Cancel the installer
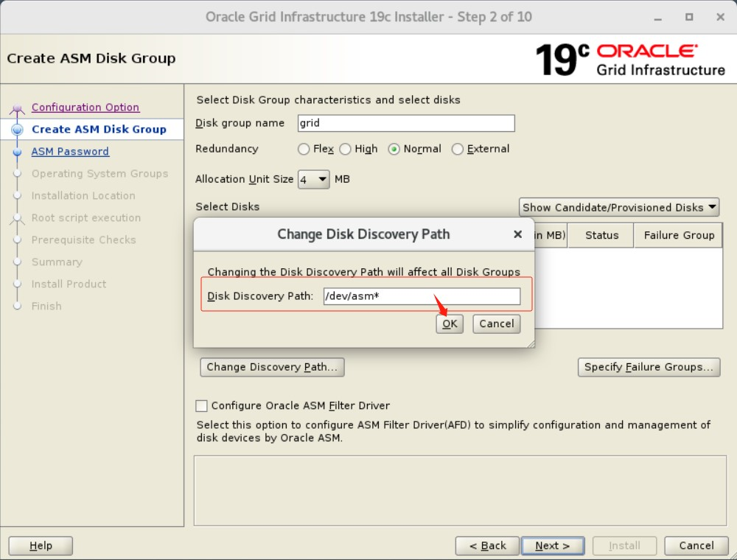The width and height of the screenshot is (737, 560). 696,545
